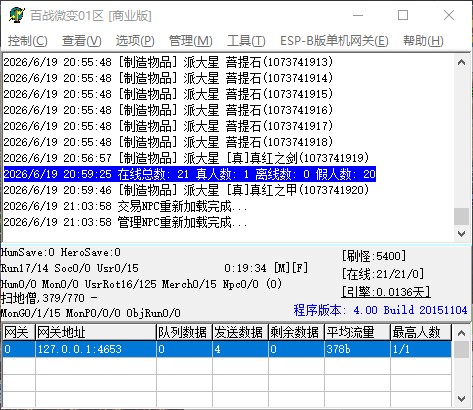Click the gateway table scroll down arrow

click(462, 399)
